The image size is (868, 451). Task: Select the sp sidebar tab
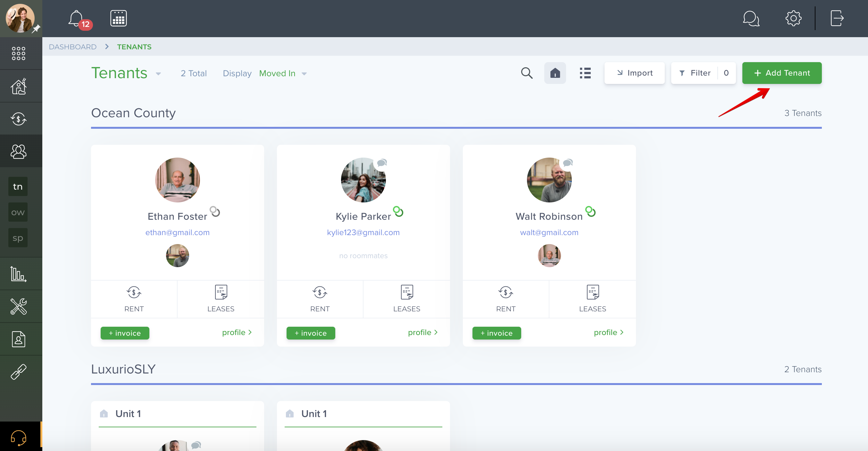point(18,238)
